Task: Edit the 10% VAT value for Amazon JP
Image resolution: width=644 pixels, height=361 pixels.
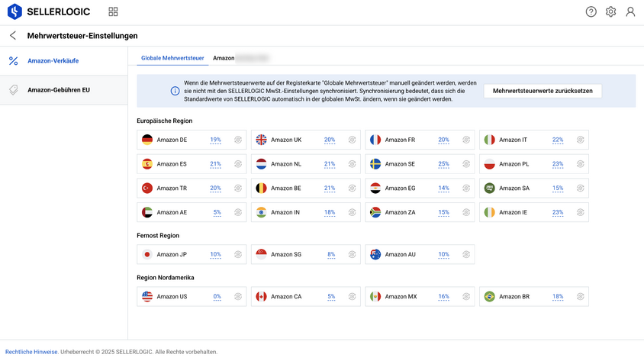Action: click(216, 255)
